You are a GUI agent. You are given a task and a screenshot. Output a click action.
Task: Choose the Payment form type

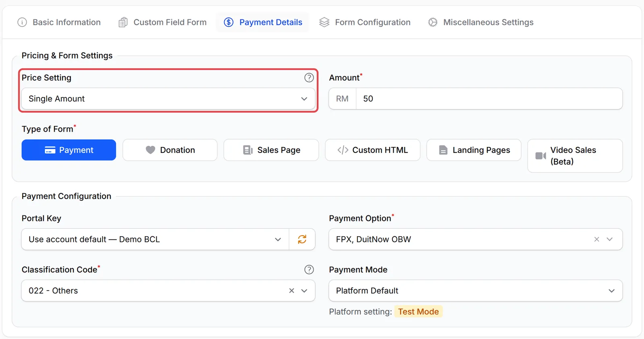pyautogui.click(x=69, y=150)
